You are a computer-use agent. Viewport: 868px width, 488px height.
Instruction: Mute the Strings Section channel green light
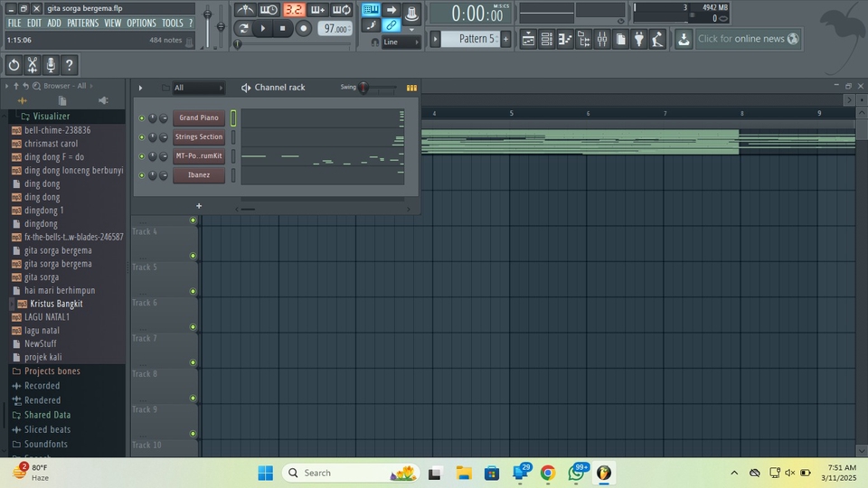coord(142,137)
